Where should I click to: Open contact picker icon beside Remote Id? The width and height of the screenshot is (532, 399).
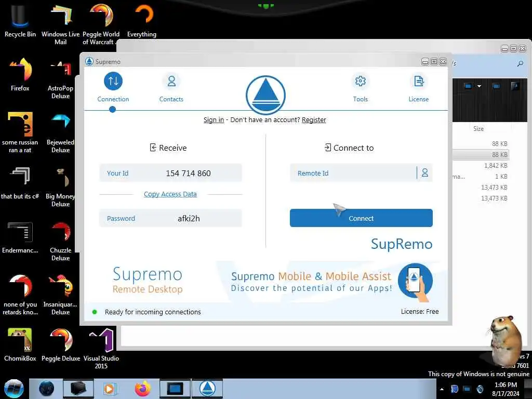[x=425, y=173]
